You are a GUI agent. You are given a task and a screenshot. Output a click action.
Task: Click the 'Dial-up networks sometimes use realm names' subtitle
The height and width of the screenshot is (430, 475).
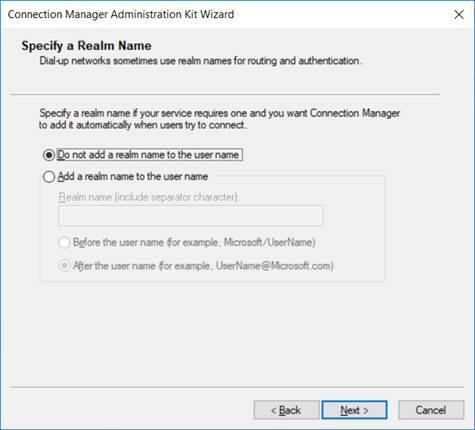[x=200, y=61]
